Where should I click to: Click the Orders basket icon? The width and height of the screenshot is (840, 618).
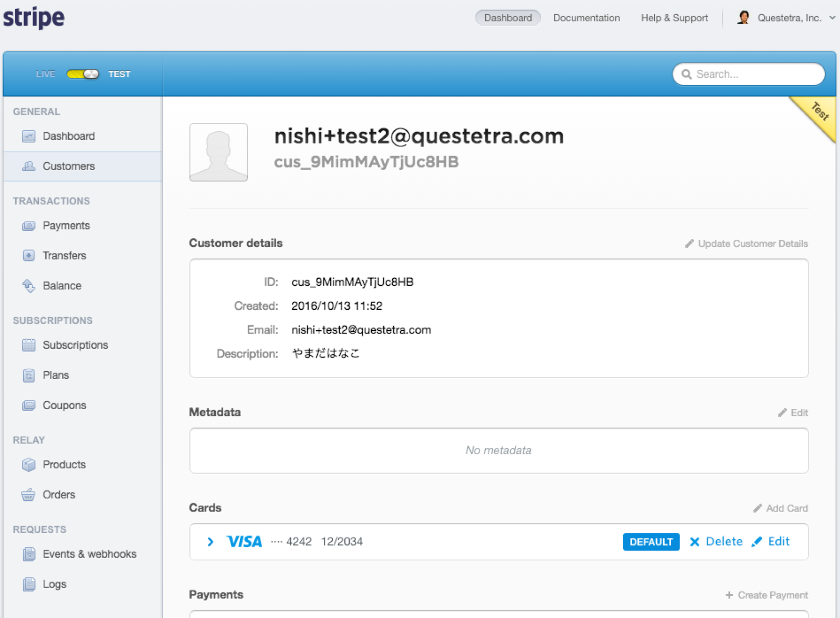pos(28,495)
